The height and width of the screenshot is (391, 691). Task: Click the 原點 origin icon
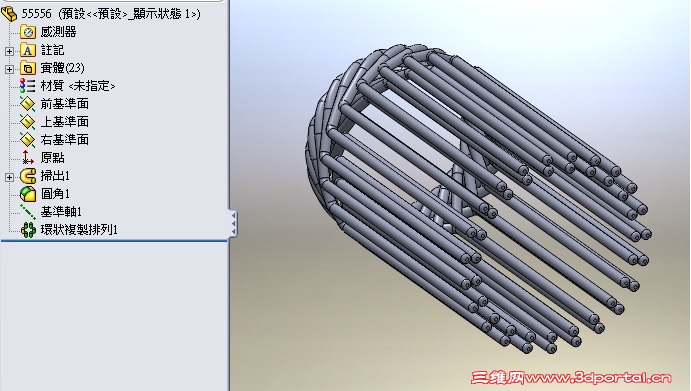click(x=28, y=158)
